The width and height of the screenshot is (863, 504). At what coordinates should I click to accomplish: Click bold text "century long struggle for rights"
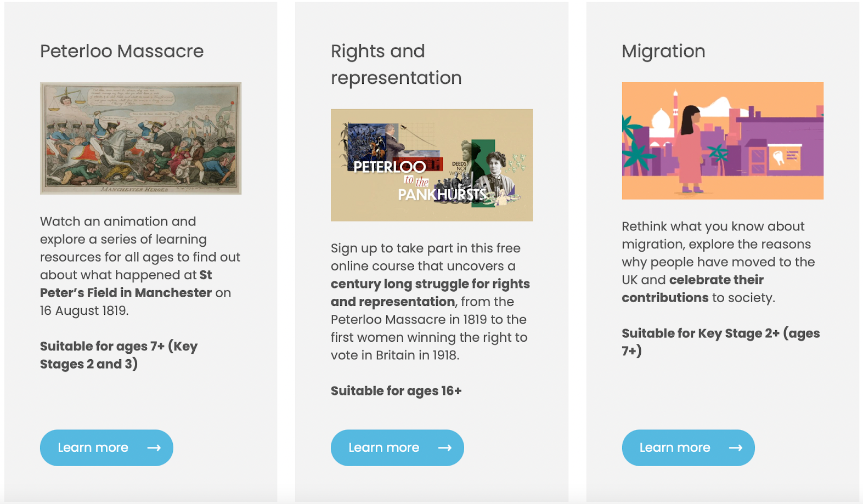(x=430, y=284)
